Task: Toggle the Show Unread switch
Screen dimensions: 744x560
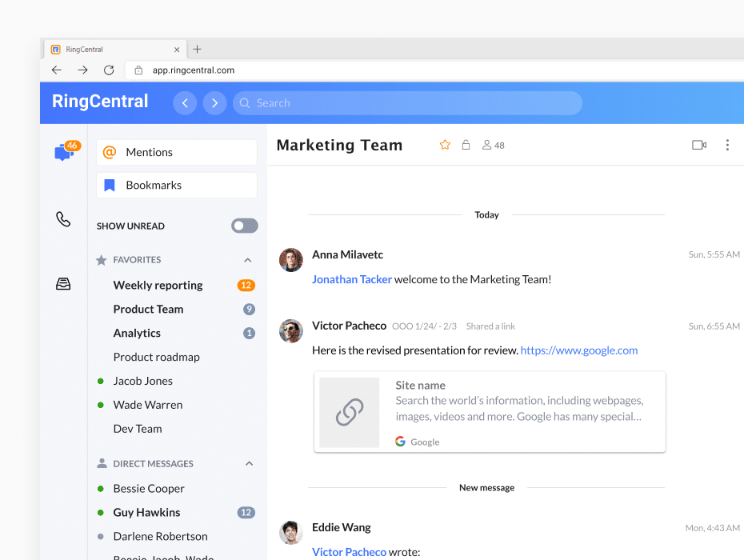Action: (245, 226)
